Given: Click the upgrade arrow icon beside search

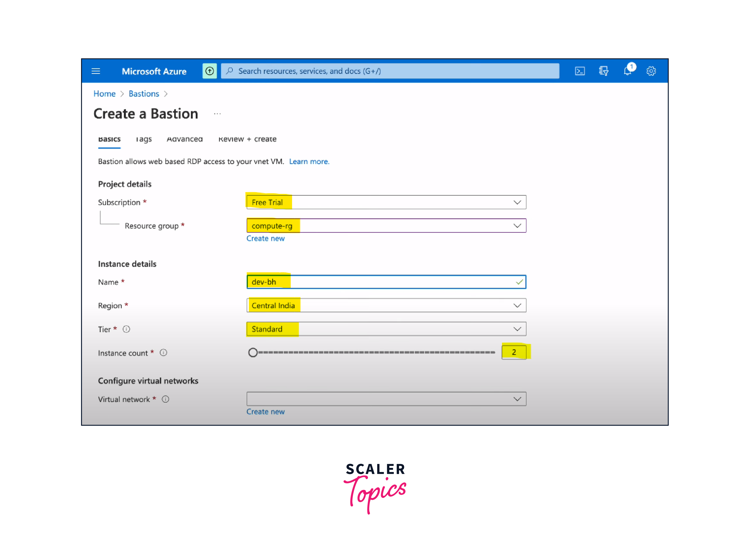Looking at the screenshot, I should 209,71.
